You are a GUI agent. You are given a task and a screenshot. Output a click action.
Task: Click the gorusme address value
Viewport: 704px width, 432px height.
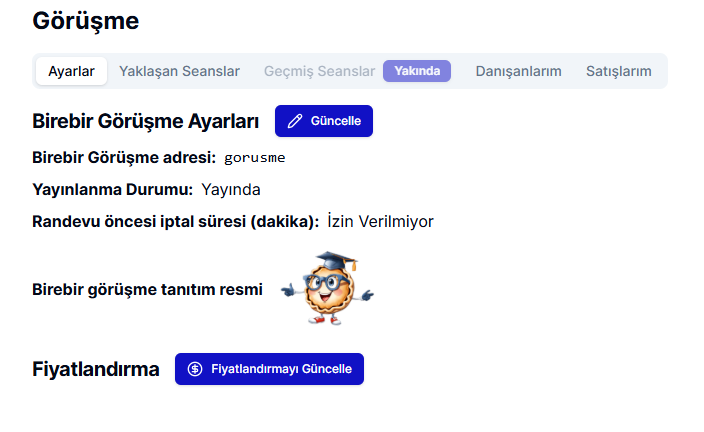tap(256, 157)
